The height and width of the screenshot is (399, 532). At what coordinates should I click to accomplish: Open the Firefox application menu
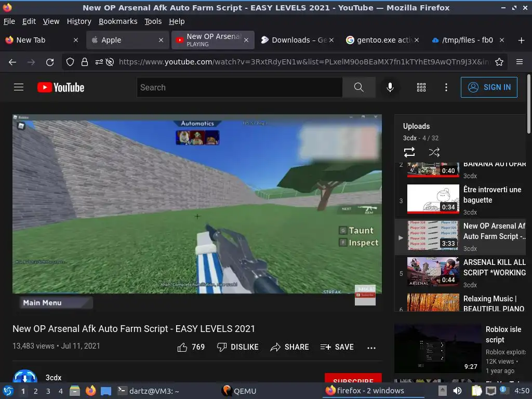[x=520, y=62]
